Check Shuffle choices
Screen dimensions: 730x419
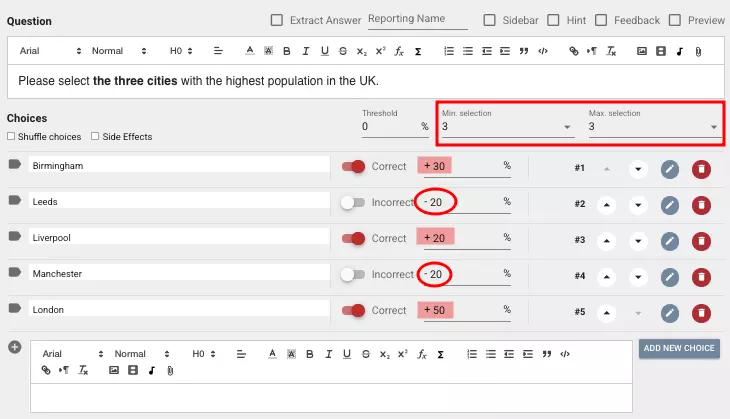11,136
